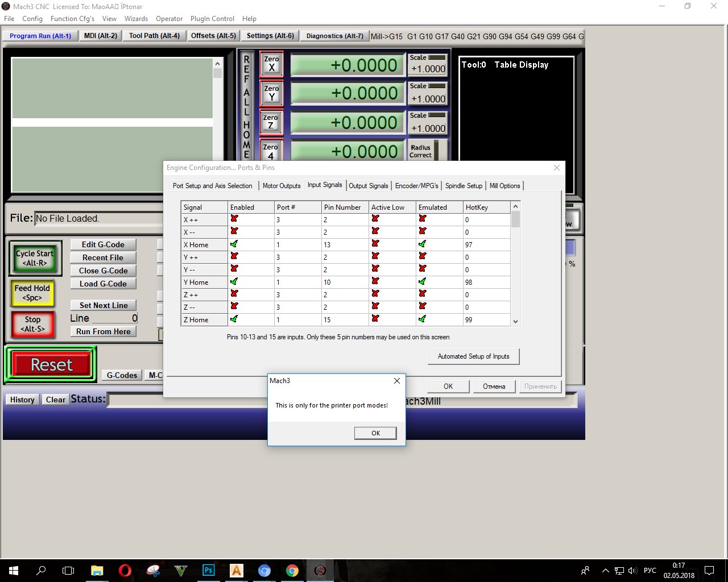The image size is (728, 582).
Task: Select the Pin Number cell showing 13
Action: 345,244
